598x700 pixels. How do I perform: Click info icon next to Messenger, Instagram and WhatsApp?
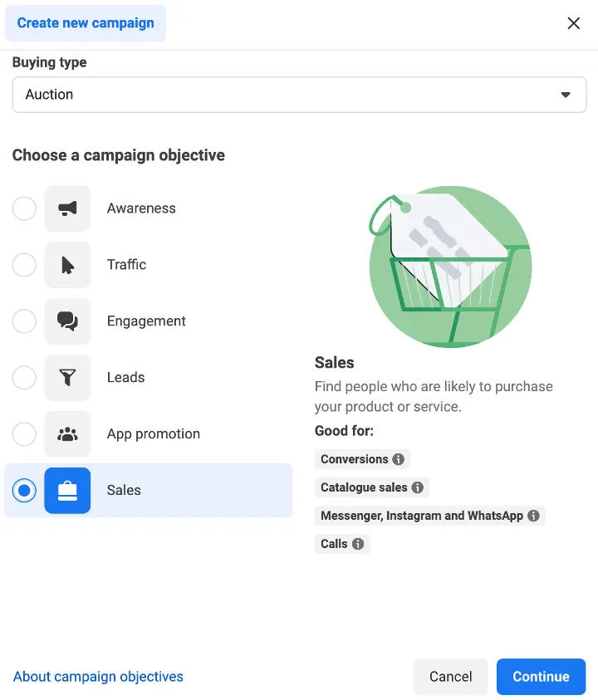pyautogui.click(x=533, y=516)
